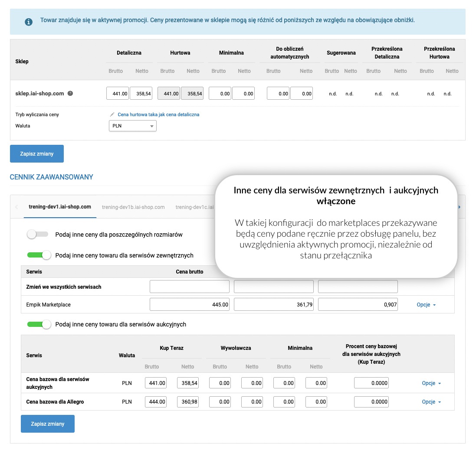Click Allegro Kup Teraz Brutto field

click(156, 402)
